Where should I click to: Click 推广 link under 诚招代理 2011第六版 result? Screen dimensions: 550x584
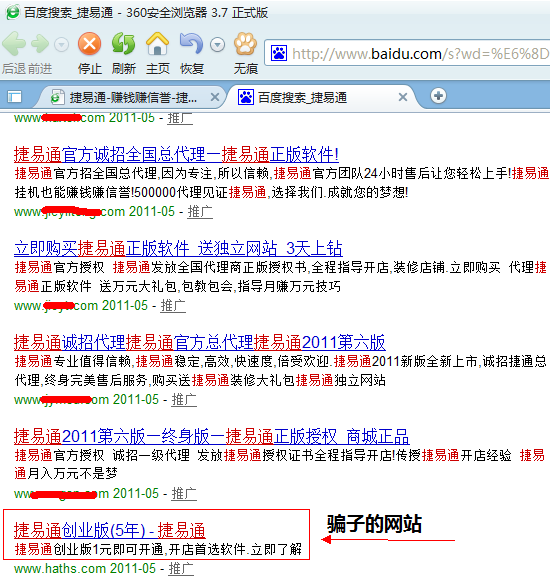[184, 400]
